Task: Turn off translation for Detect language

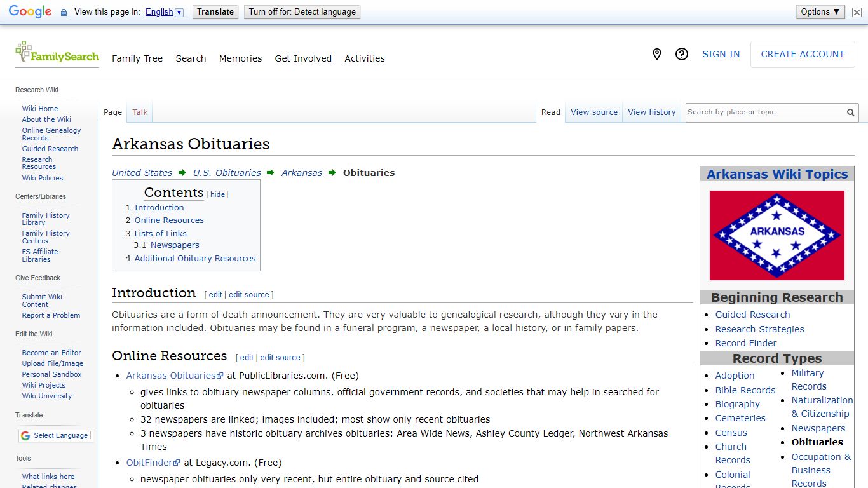Action: click(x=302, y=12)
